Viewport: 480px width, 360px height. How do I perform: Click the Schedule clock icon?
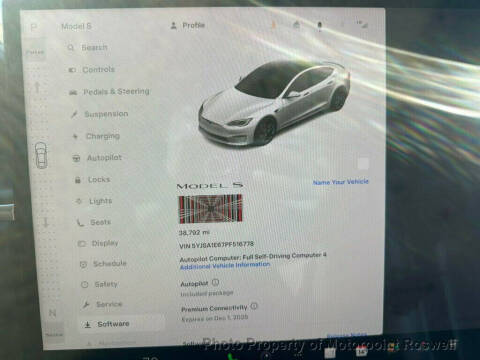83,264
